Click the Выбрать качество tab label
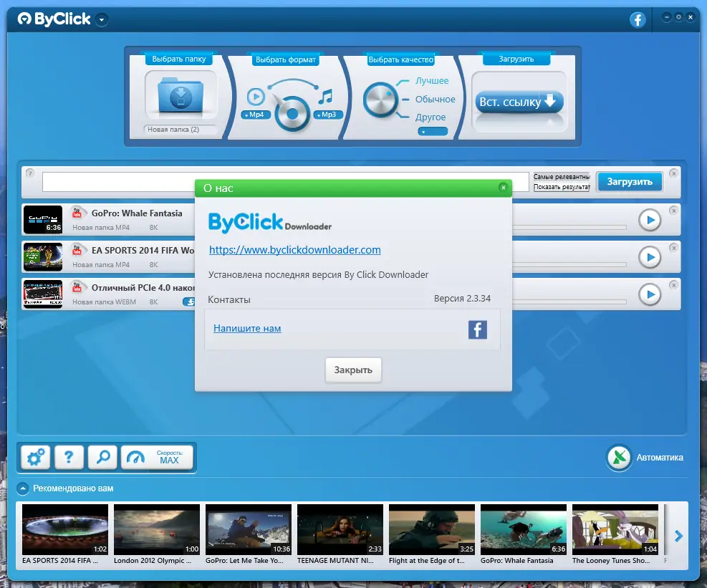This screenshot has height=588, width=707. (x=401, y=59)
